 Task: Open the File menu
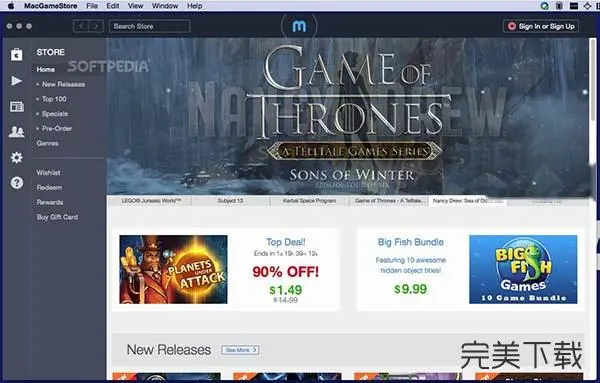pyautogui.click(x=92, y=6)
